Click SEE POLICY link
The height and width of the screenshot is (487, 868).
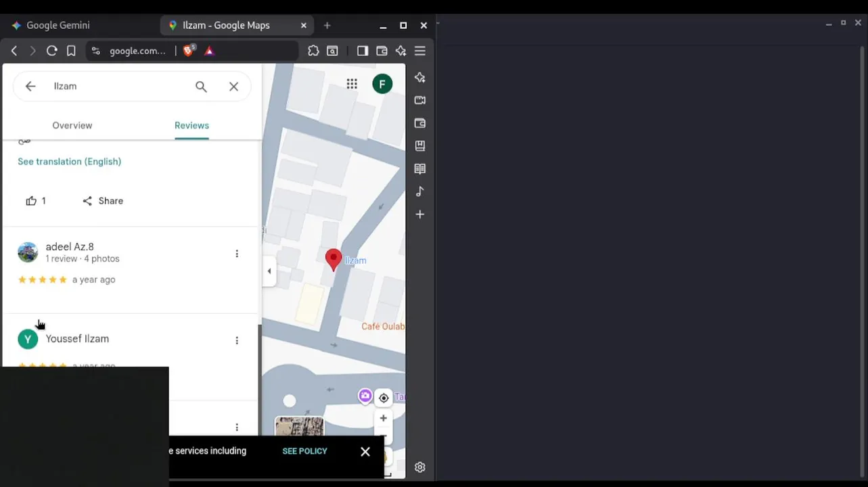(x=304, y=451)
